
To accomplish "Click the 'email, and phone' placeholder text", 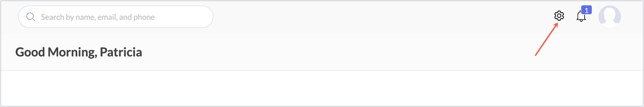I will tap(126, 17).
